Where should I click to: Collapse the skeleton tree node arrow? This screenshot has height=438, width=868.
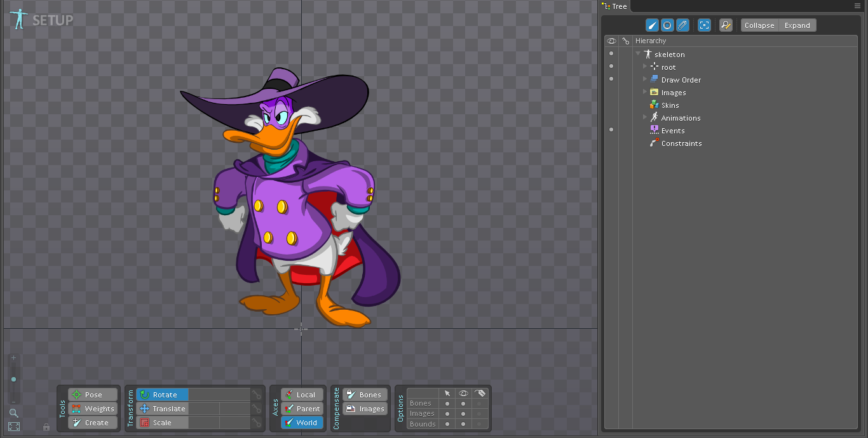pos(638,54)
